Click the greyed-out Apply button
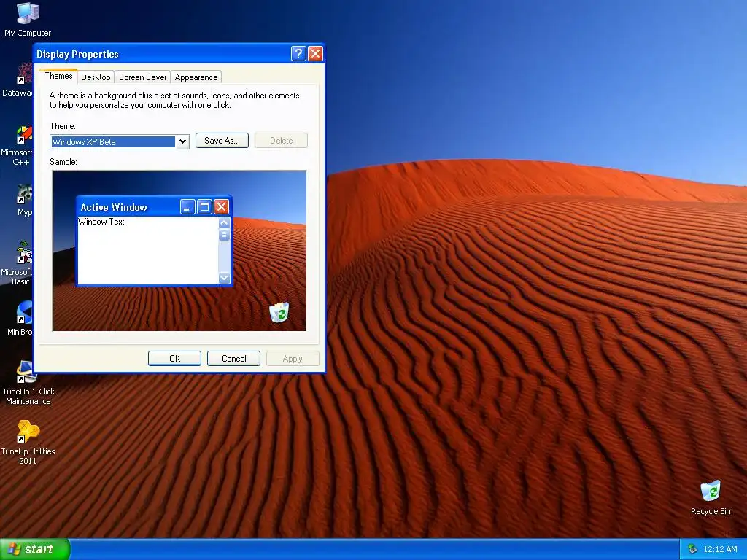Image resolution: width=747 pixels, height=560 pixels. 293,359
